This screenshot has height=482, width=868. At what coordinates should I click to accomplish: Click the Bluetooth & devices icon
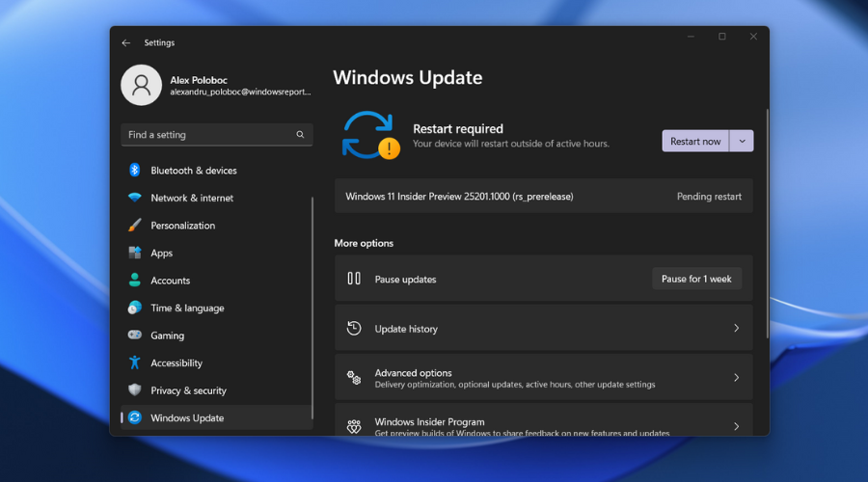(x=134, y=170)
